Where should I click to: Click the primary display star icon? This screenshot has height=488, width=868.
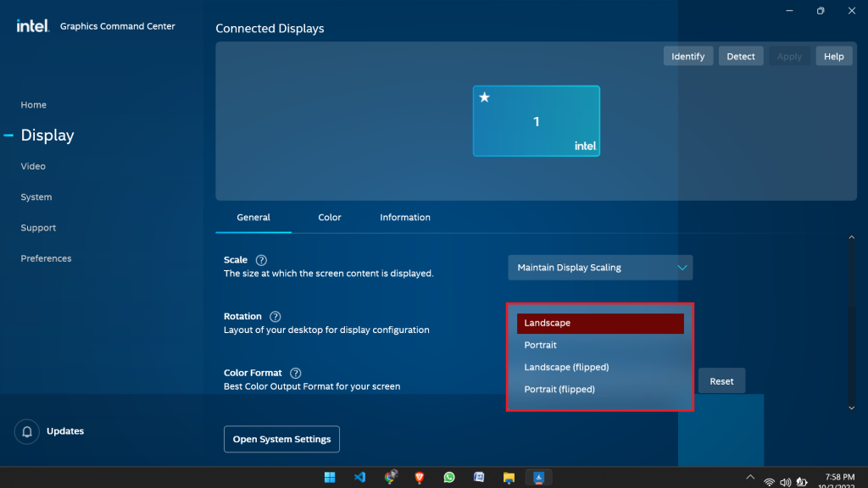point(484,97)
